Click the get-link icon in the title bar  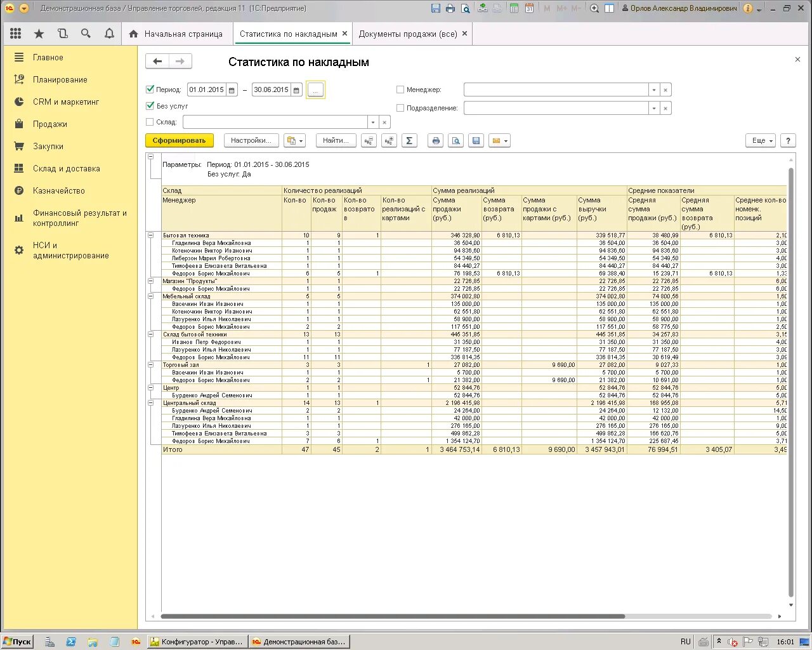[483, 8]
